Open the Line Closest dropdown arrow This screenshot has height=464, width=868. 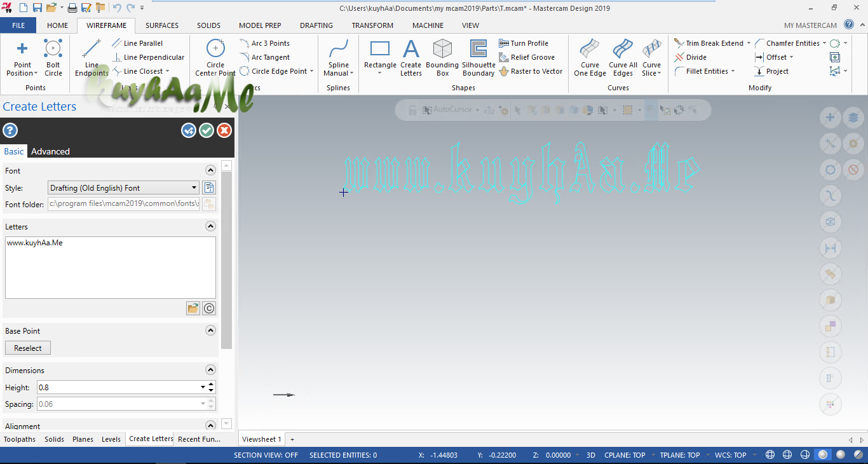(167, 71)
